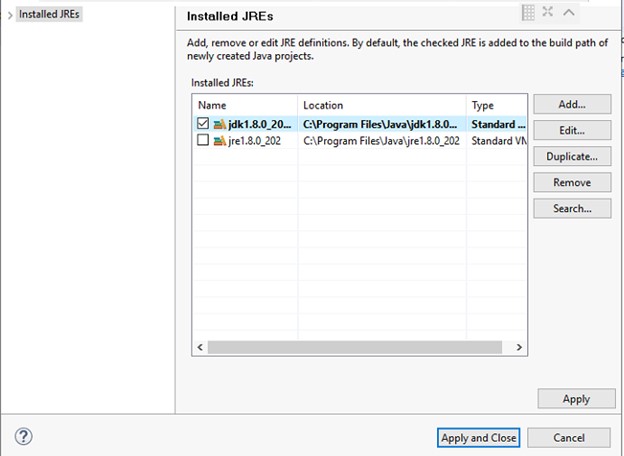Viewport: 624px width, 456px height.
Task: Click the Apply and Close button
Action: coord(478,437)
